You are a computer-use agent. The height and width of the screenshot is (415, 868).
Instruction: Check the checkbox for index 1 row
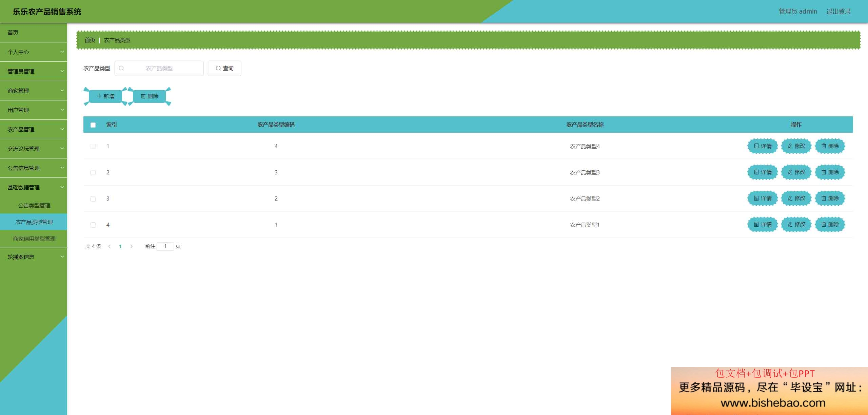coord(93,147)
